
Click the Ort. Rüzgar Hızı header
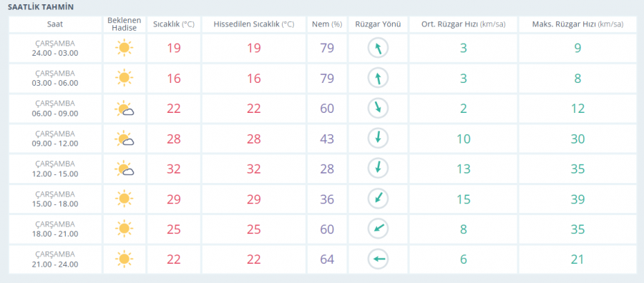click(x=463, y=24)
